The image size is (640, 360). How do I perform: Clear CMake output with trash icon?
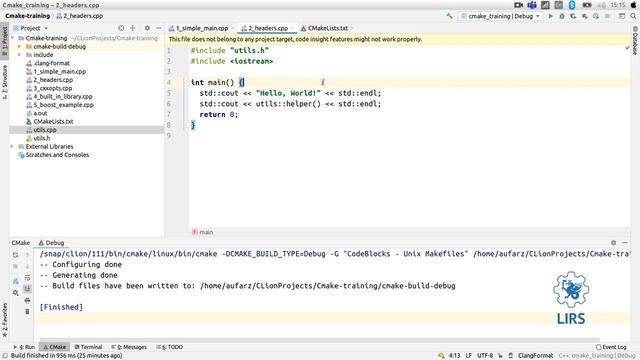tap(27, 311)
